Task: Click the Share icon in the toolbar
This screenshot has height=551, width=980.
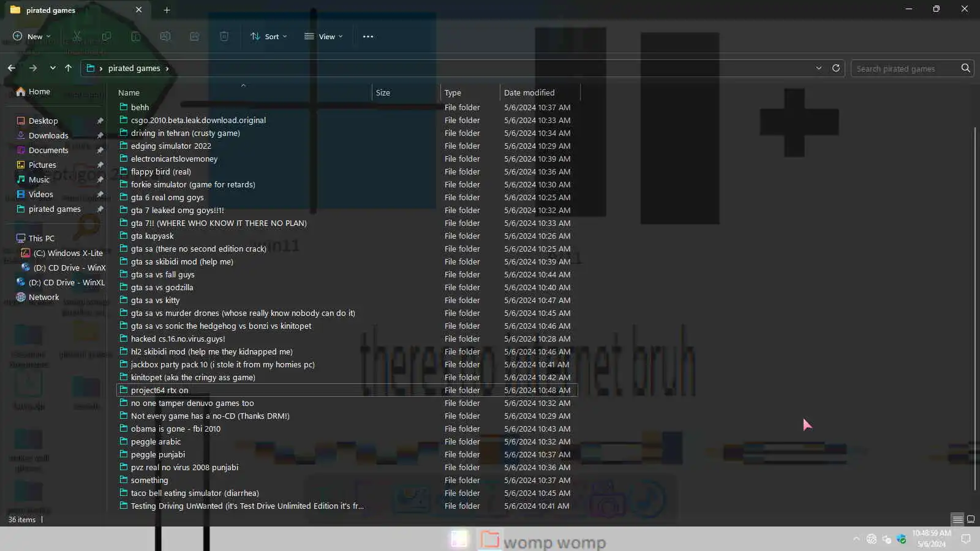Action: click(195, 37)
